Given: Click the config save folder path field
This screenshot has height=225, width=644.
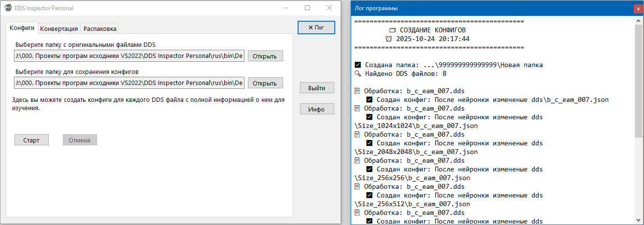Looking at the screenshot, I should click(x=129, y=83).
